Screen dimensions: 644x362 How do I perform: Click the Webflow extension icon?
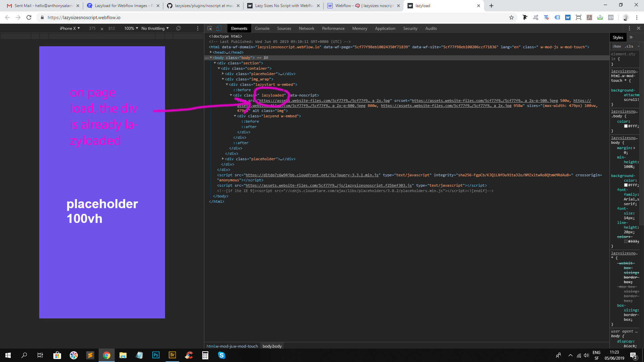click(x=568, y=17)
